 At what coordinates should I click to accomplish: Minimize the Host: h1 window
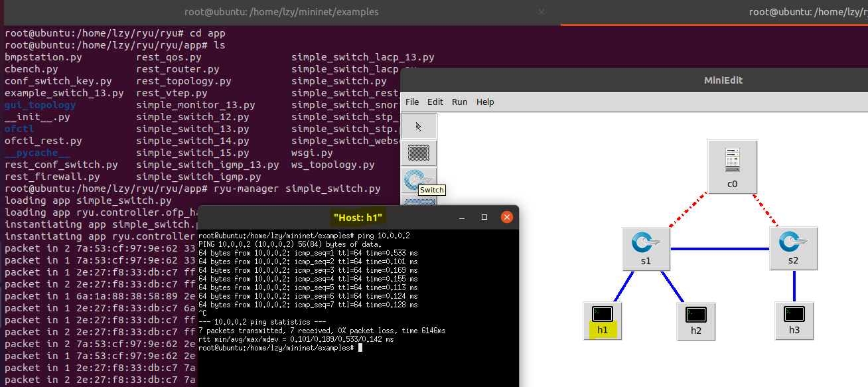coord(463,217)
